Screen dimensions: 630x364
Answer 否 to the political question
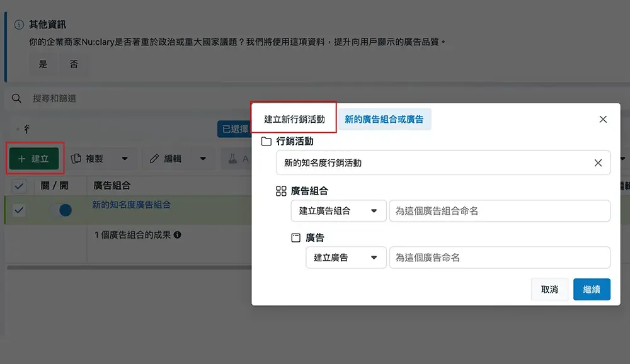coord(74,64)
